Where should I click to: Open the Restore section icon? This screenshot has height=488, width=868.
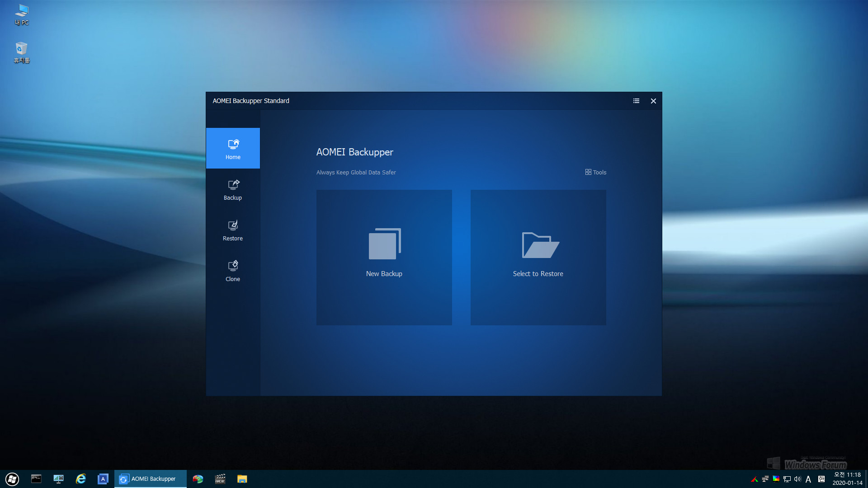tap(232, 230)
